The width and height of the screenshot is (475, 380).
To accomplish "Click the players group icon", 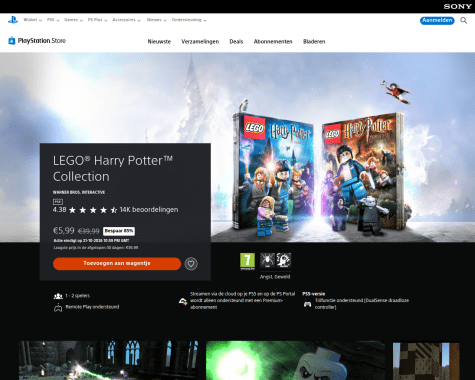I will [58, 296].
